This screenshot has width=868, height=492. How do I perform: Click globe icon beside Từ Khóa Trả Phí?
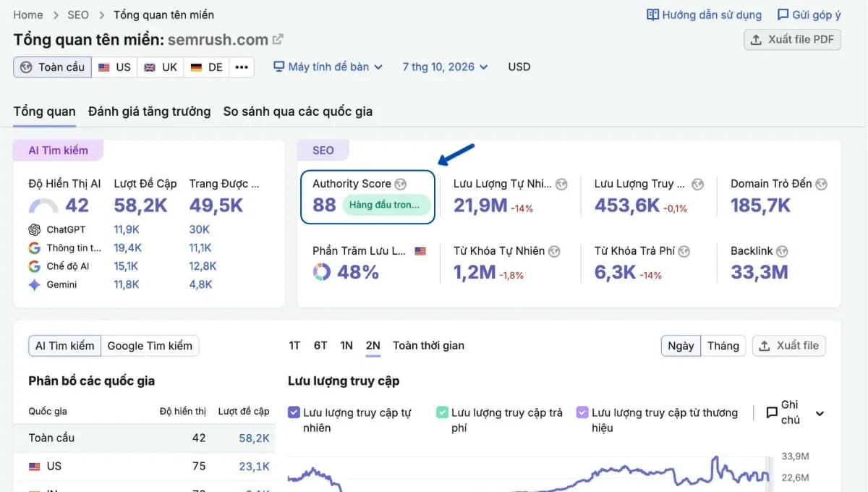(684, 251)
